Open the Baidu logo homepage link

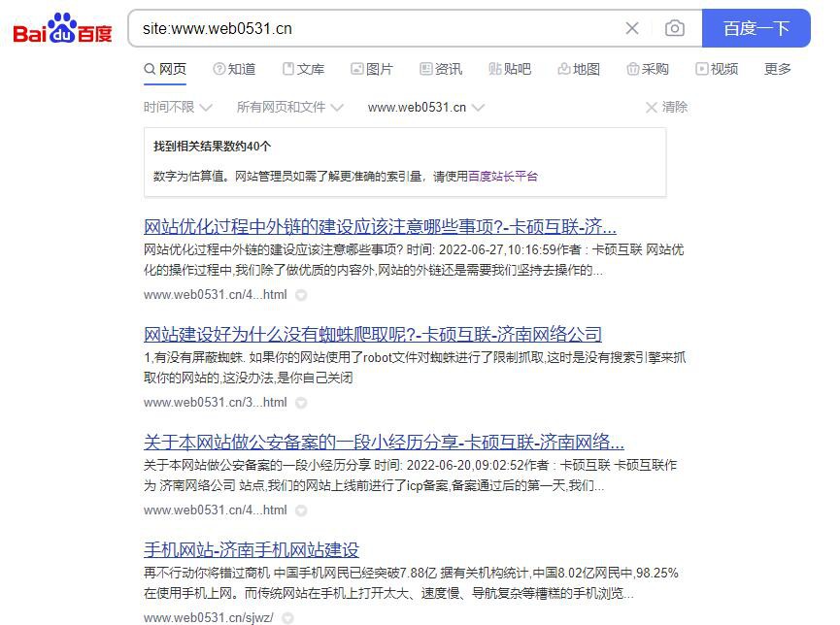click(63, 28)
